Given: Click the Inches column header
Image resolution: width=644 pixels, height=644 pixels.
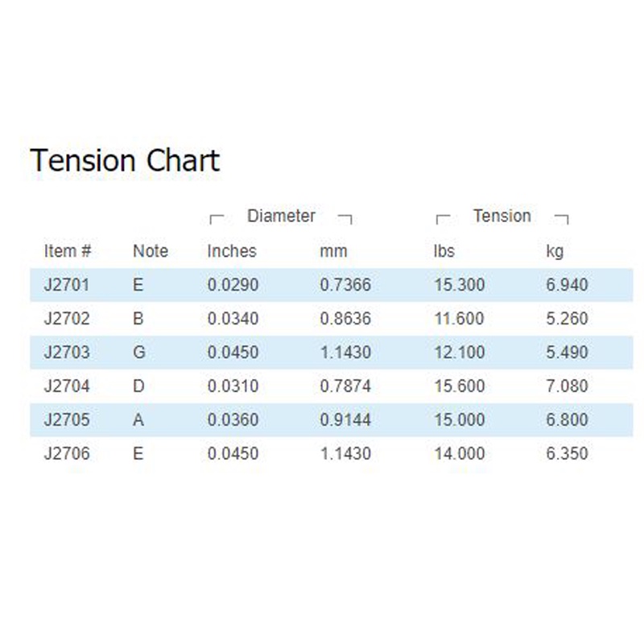Looking at the screenshot, I should pyautogui.click(x=232, y=251).
